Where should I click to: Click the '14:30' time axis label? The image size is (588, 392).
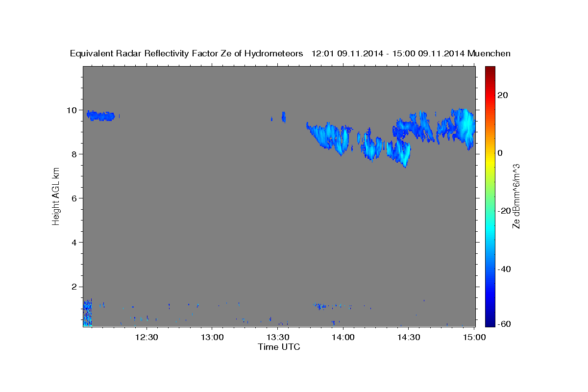[409, 337]
